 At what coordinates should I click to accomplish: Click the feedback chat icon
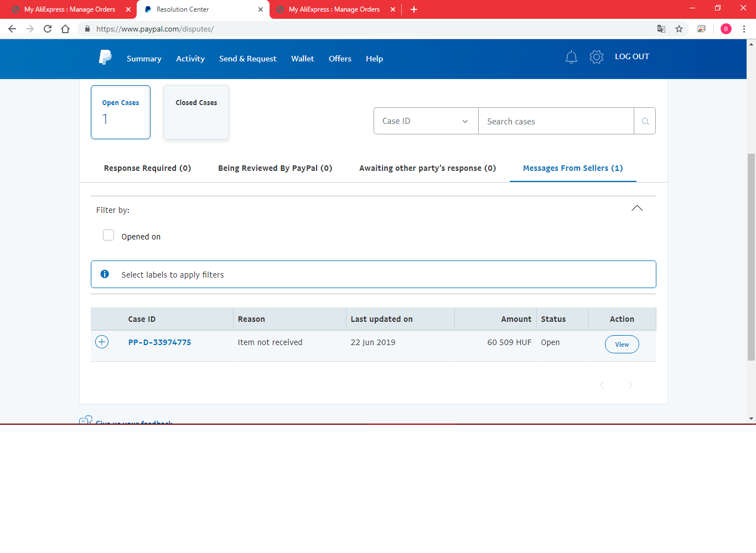pos(86,421)
